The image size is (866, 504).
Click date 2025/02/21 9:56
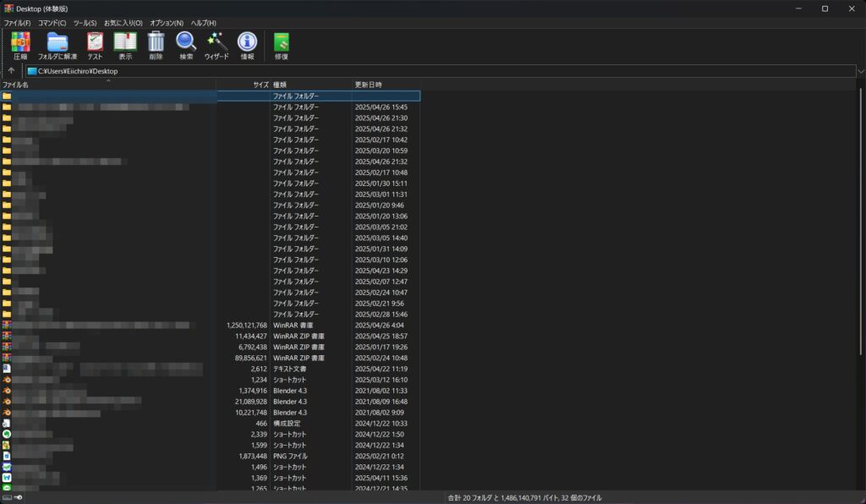coord(380,303)
